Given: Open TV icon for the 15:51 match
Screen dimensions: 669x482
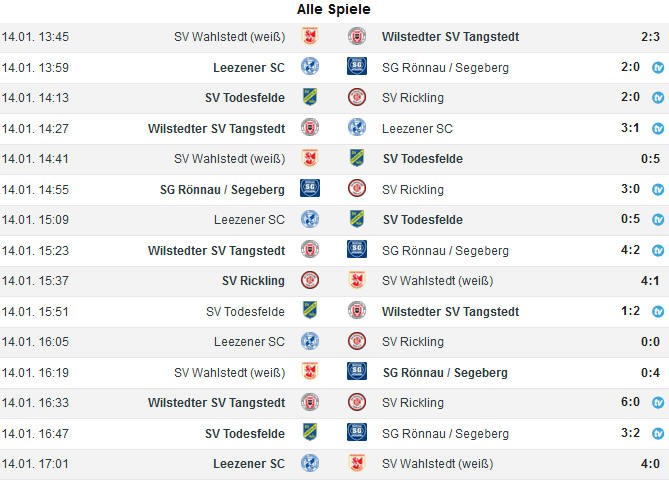Looking at the screenshot, I should click(658, 311).
